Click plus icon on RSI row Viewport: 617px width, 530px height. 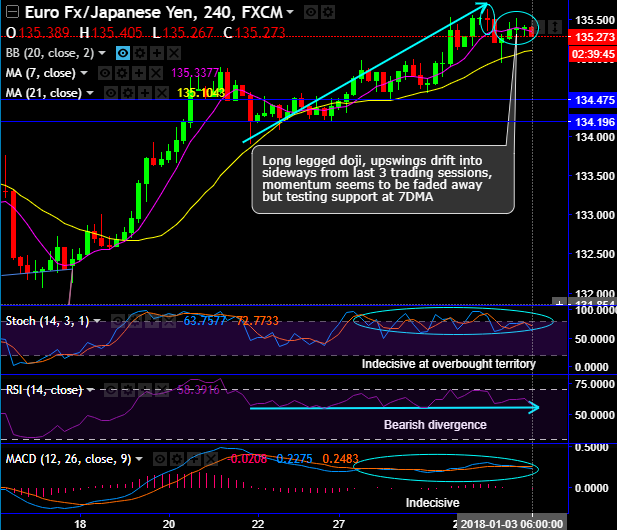pyautogui.click(x=145, y=390)
